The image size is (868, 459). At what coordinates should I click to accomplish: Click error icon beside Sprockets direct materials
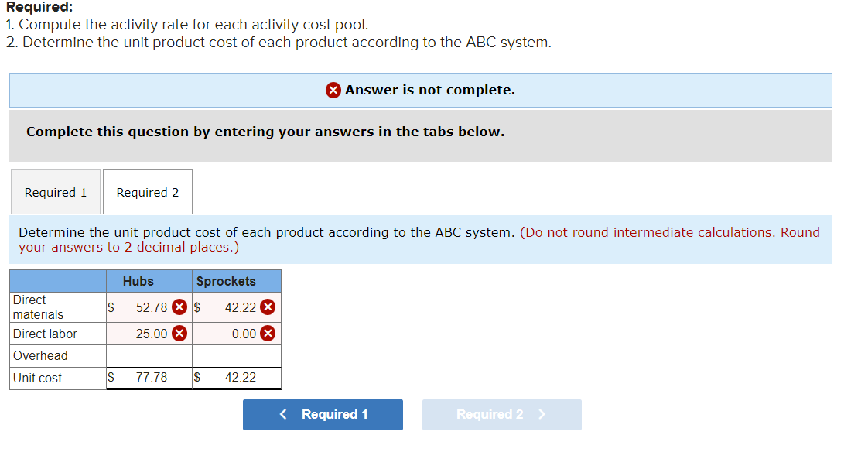[x=268, y=307]
